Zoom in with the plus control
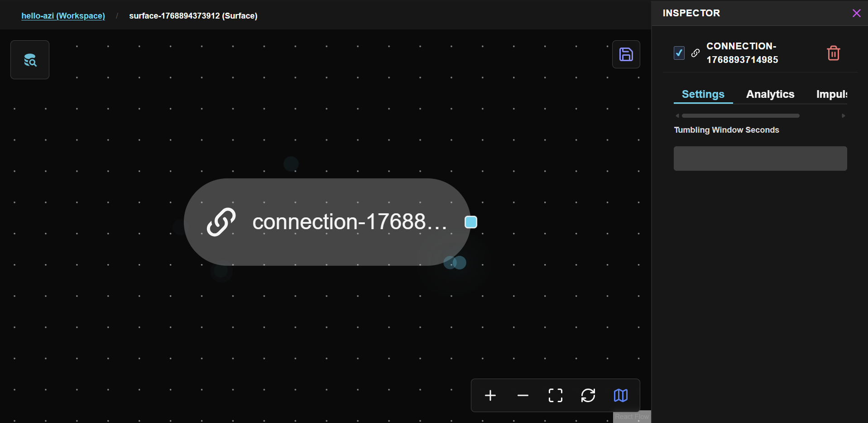Screen dimensions: 868x423 [x=490, y=395]
